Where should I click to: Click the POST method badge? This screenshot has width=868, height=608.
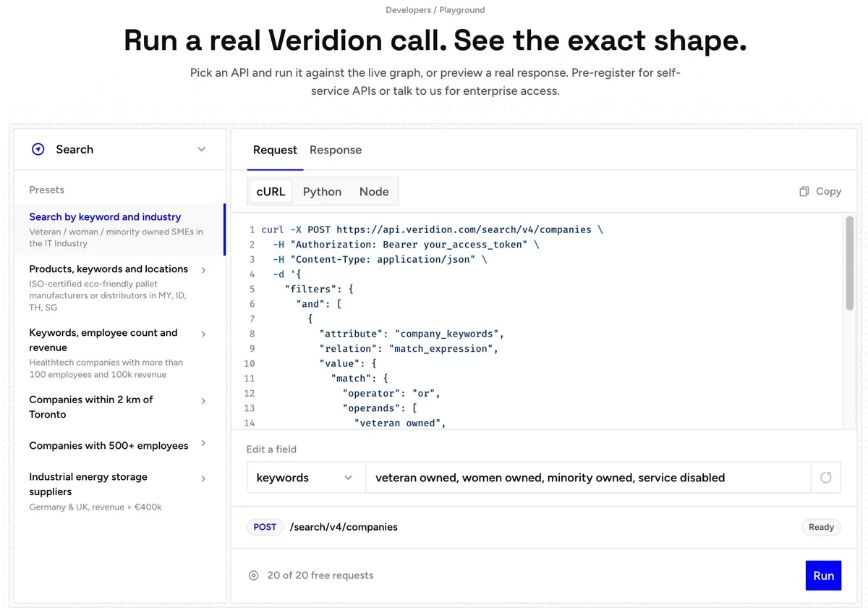click(x=265, y=527)
